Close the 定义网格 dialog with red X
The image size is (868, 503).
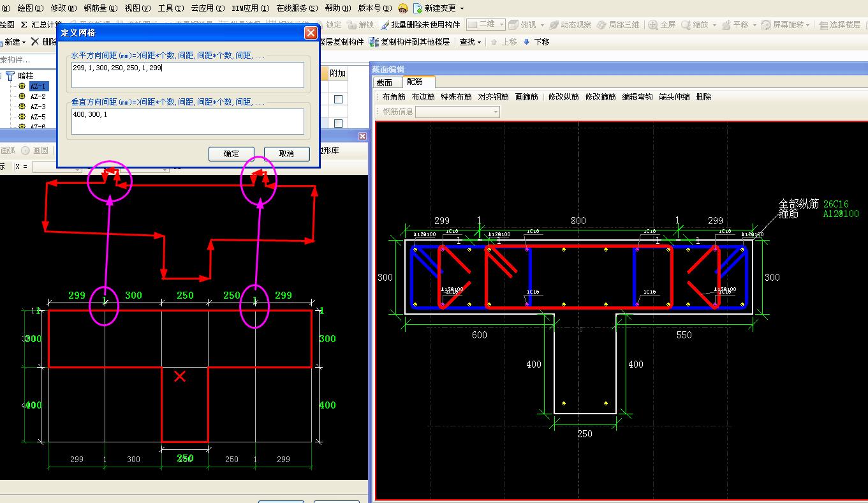tap(311, 33)
